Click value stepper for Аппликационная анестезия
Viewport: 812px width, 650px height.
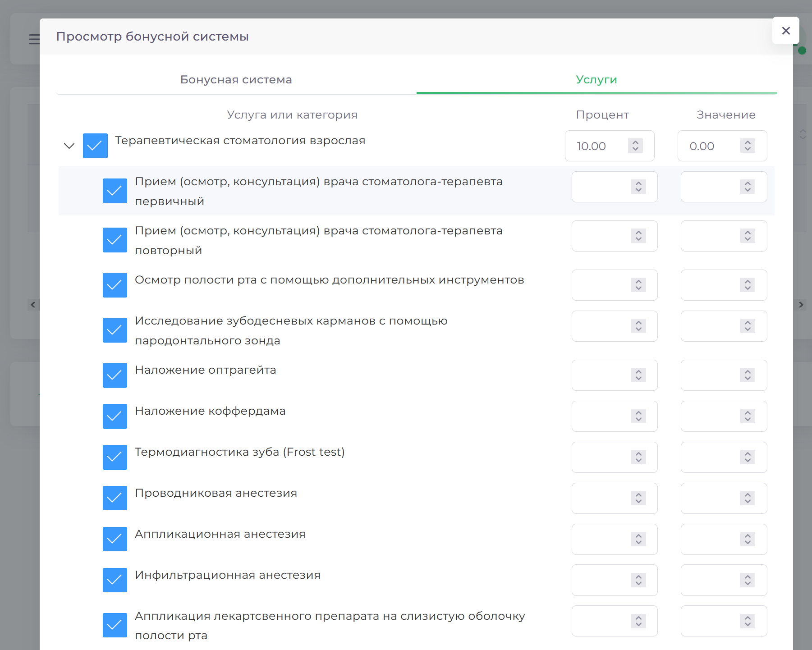click(748, 539)
